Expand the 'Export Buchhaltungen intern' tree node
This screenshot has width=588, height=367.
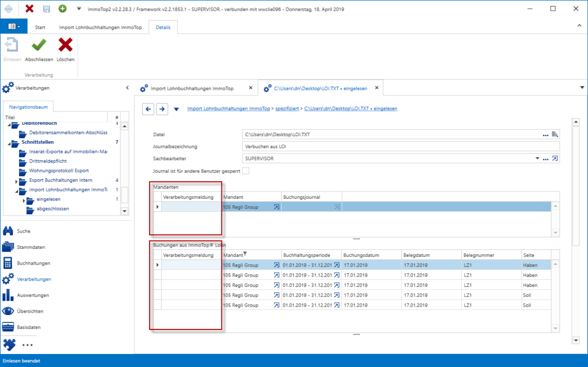coord(16,181)
